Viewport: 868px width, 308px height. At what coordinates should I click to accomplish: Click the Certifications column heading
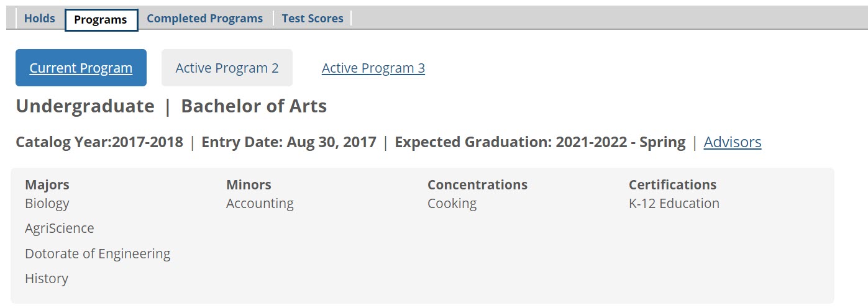tap(672, 184)
